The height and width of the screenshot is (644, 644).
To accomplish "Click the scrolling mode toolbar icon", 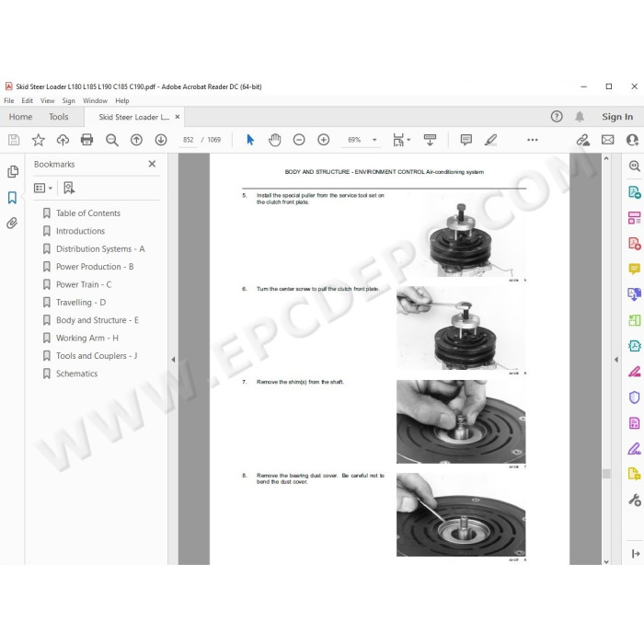I will click(x=430, y=140).
